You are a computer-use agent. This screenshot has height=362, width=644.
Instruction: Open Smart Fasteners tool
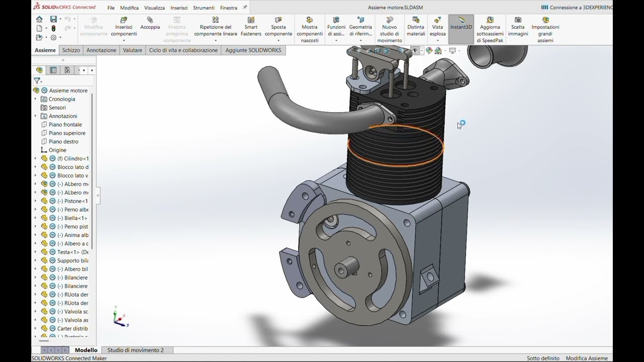251,27
